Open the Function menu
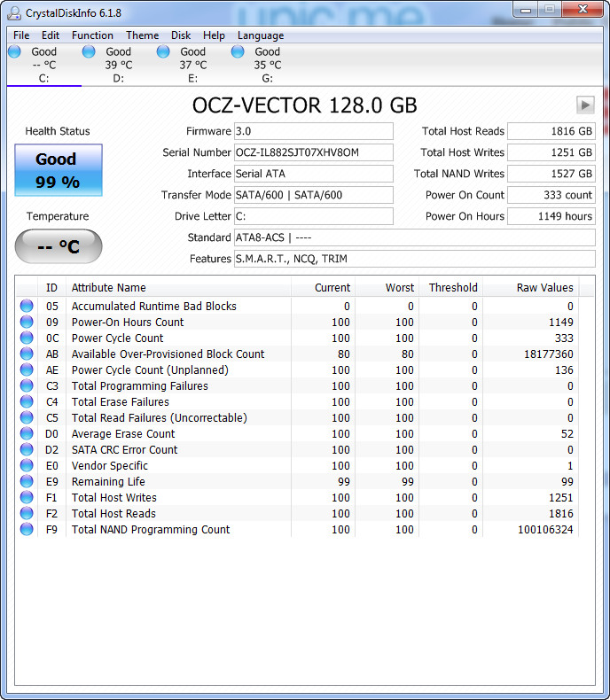The width and height of the screenshot is (610, 700). [92, 35]
